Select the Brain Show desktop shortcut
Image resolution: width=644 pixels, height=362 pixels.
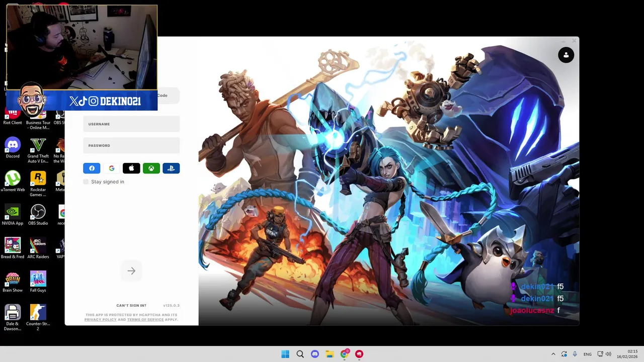coord(13,282)
